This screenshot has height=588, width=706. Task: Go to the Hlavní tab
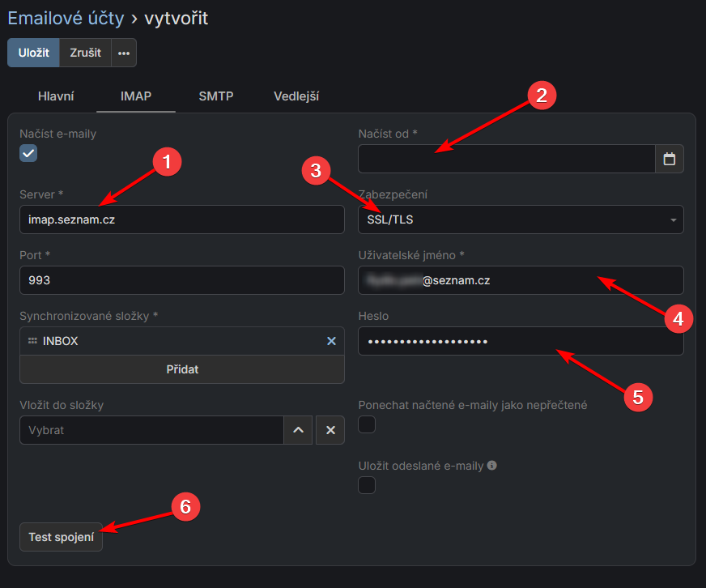click(x=56, y=96)
